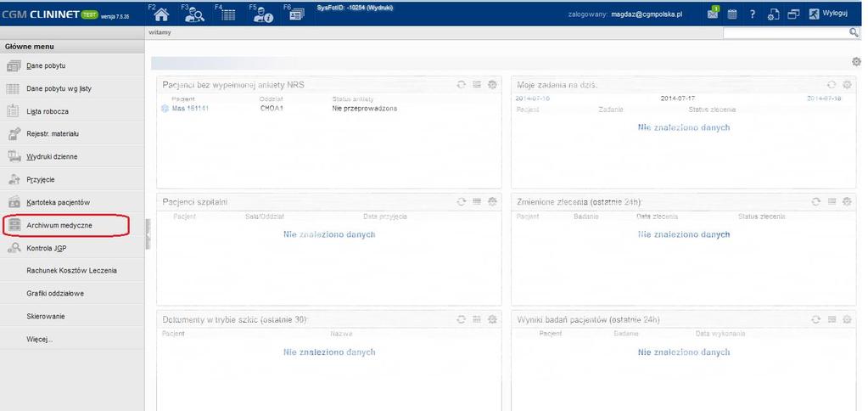Open document settings icon in header
The width and height of the screenshot is (868, 411).
[x=773, y=14]
